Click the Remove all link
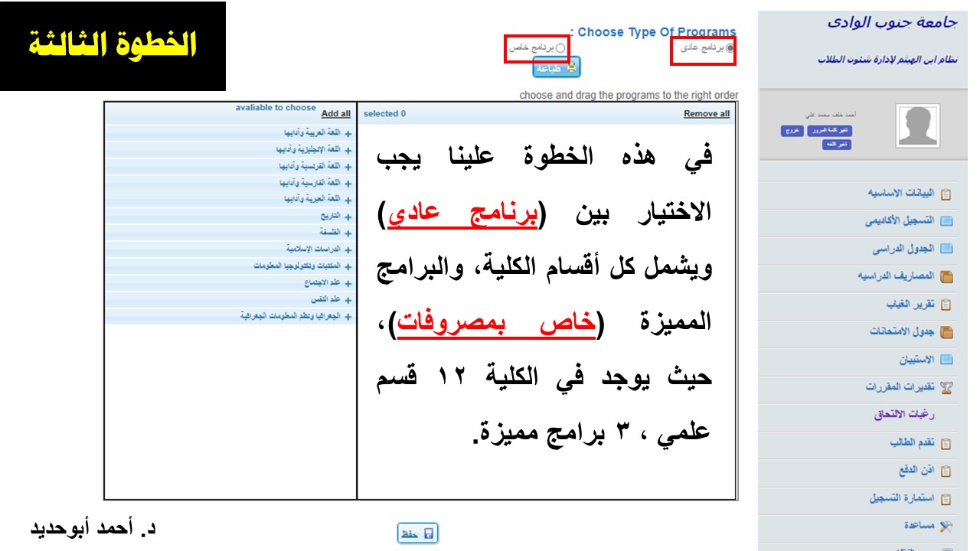 [707, 113]
